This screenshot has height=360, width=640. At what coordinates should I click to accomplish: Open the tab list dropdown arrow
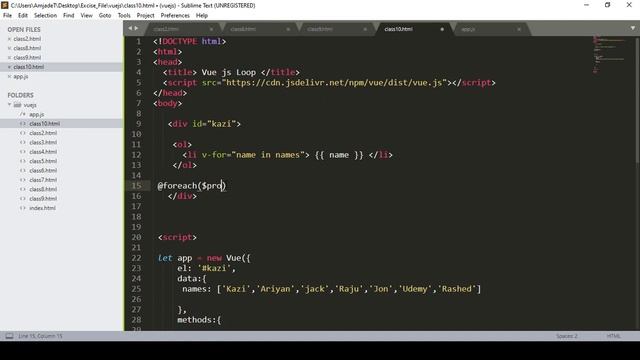click(633, 28)
